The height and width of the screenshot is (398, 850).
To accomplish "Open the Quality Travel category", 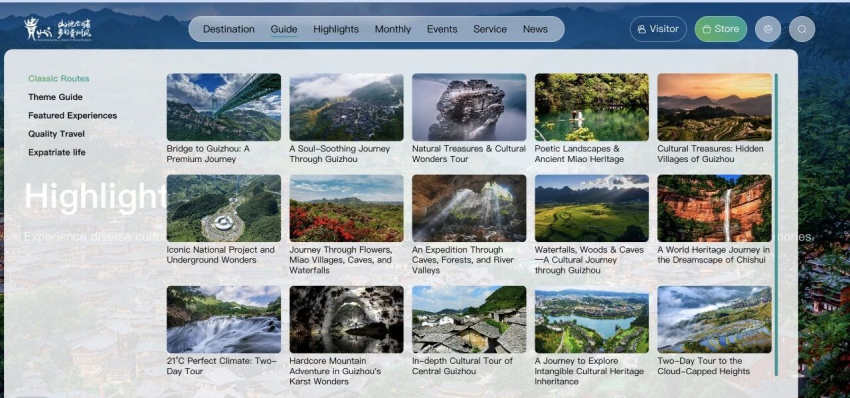I will click(x=56, y=134).
